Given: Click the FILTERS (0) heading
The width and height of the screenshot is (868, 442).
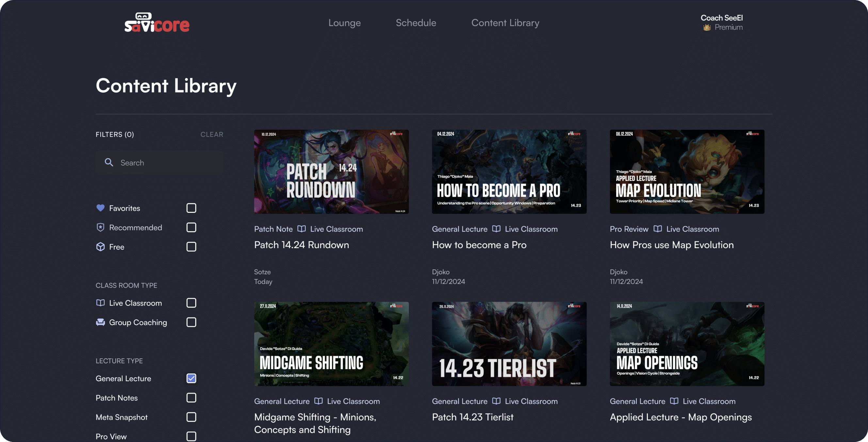Looking at the screenshot, I should tap(115, 134).
